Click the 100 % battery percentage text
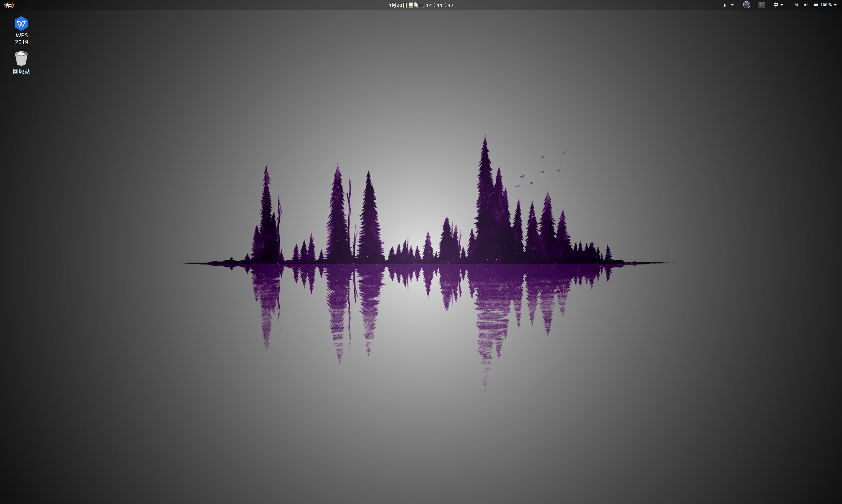842x504 pixels. [x=826, y=5]
